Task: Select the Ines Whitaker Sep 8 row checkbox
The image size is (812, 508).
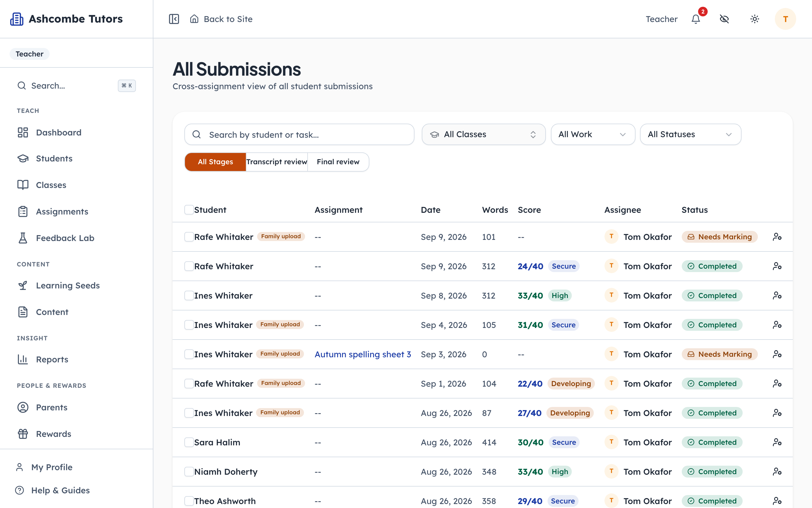Action: pos(189,296)
